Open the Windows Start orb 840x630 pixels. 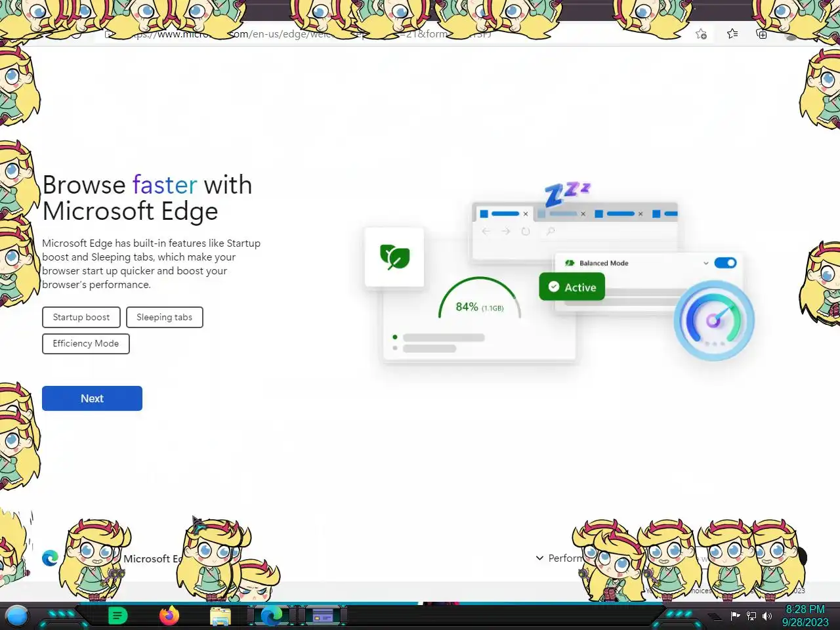[x=17, y=616]
